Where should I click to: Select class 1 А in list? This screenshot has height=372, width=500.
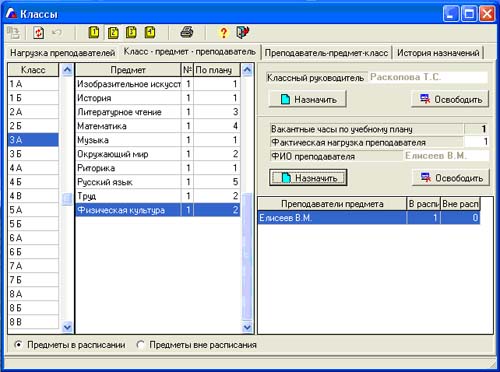click(x=33, y=84)
